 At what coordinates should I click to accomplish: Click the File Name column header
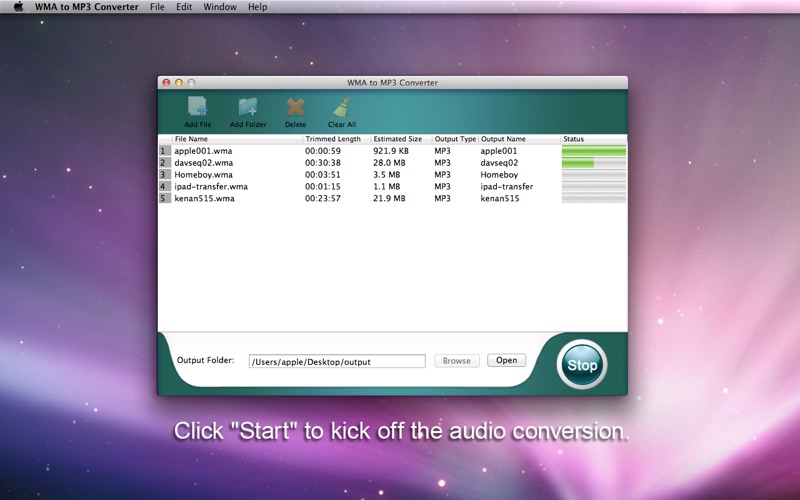coord(237,139)
